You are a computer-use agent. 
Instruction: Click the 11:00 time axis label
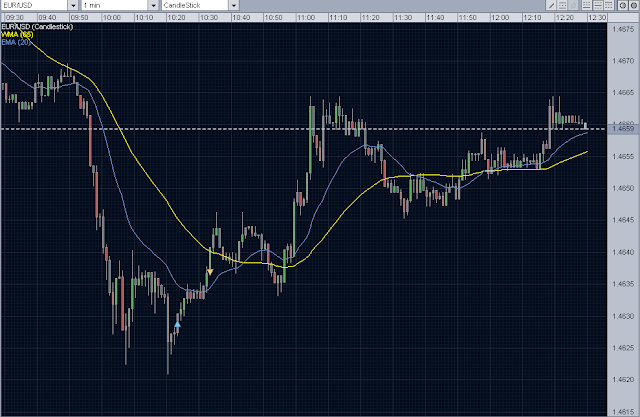tap(306, 18)
